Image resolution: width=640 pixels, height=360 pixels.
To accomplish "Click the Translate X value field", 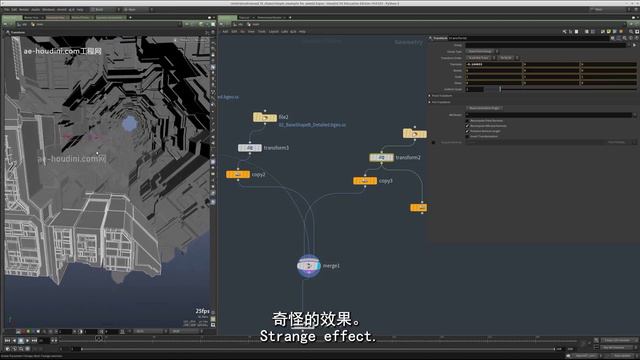I will coord(494,64).
